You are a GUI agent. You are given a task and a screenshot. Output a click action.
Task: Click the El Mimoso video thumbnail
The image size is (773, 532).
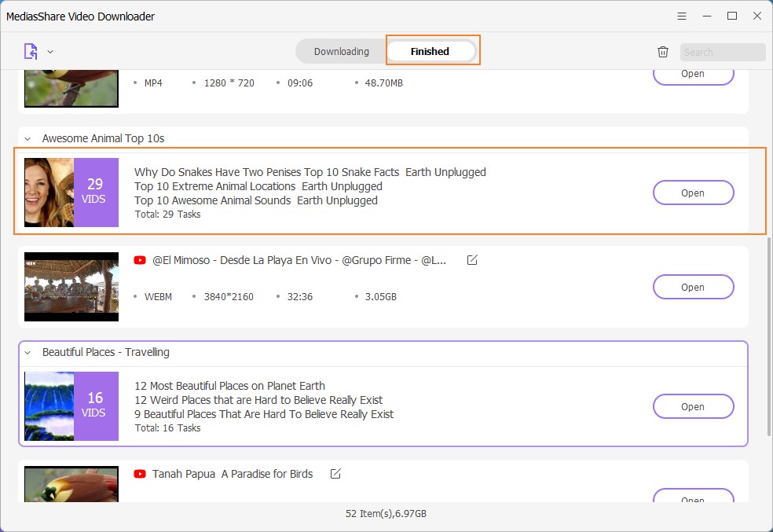click(x=71, y=287)
